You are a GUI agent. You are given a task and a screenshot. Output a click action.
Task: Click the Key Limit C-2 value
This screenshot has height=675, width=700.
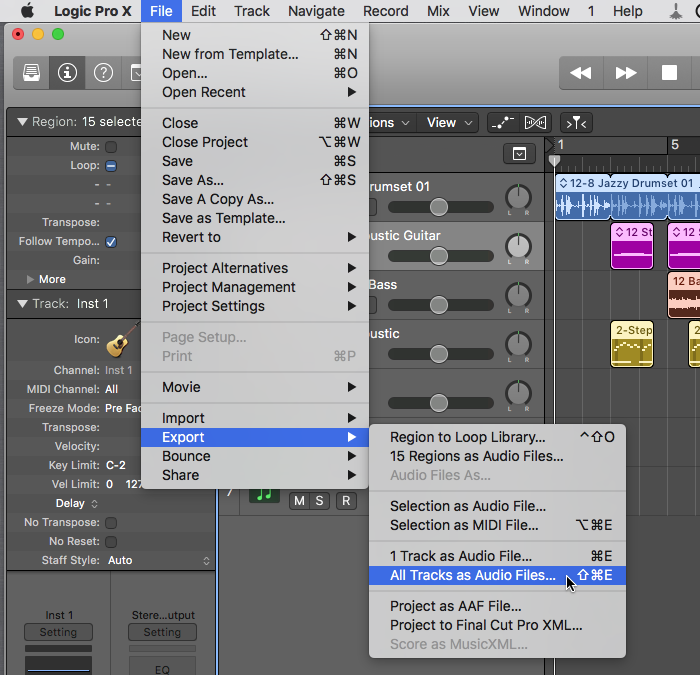(x=116, y=465)
